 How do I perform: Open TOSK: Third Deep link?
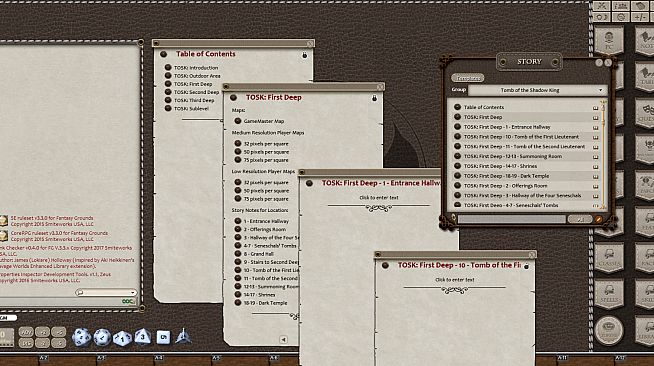coord(194,100)
